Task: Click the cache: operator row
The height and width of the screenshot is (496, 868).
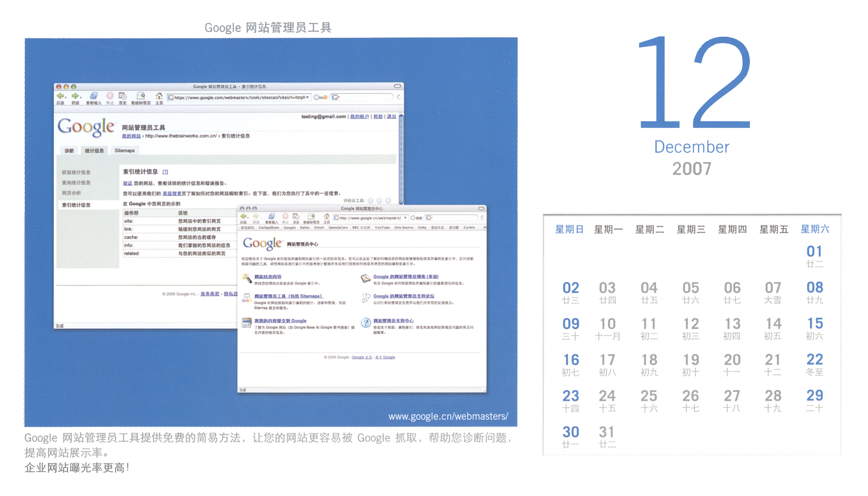Action: point(181,237)
